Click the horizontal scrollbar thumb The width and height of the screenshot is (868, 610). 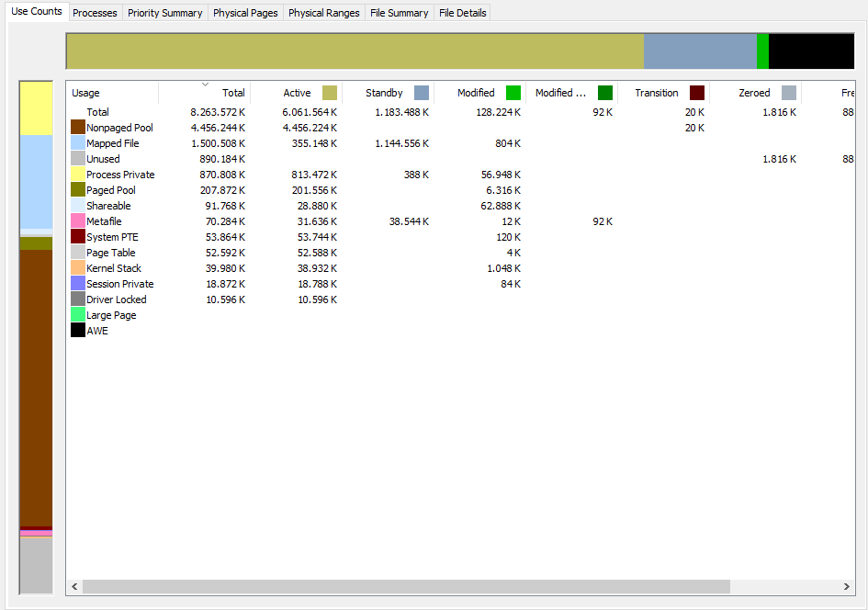pyautogui.click(x=406, y=586)
